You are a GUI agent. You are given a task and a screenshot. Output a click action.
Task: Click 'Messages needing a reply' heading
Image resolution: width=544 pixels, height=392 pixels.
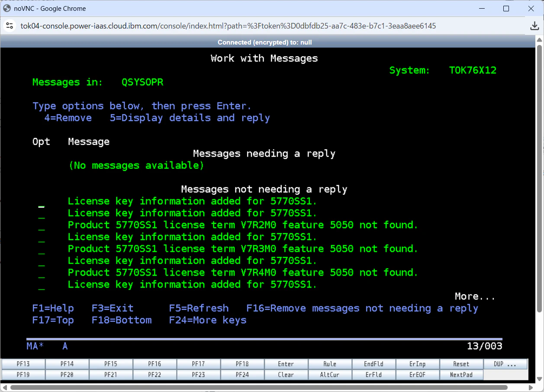pos(264,154)
